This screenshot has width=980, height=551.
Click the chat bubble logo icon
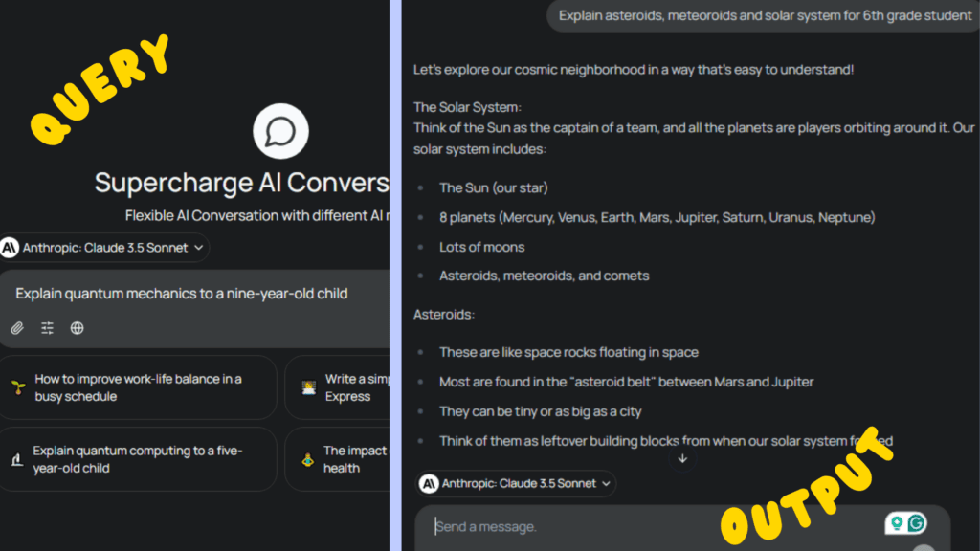click(280, 131)
